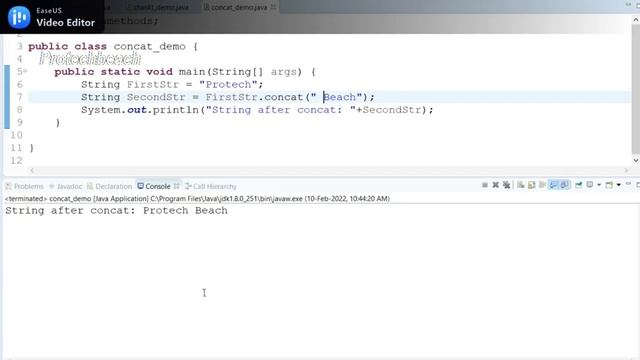Click the "String after concat: " literal on line 8
The image size is (640, 360).
click(x=280, y=110)
